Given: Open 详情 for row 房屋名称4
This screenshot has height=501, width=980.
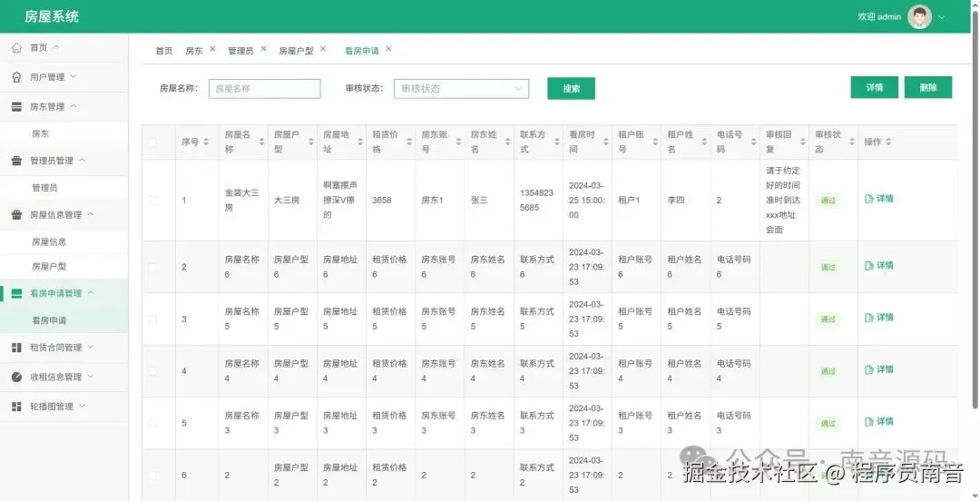Looking at the screenshot, I should pyautogui.click(x=878, y=369).
